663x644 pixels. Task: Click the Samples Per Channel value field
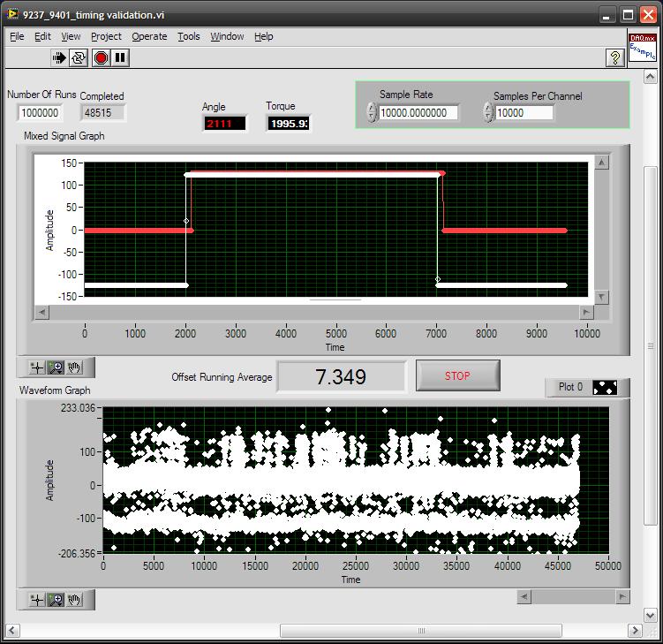pyautogui.click(x=524, y=112)
